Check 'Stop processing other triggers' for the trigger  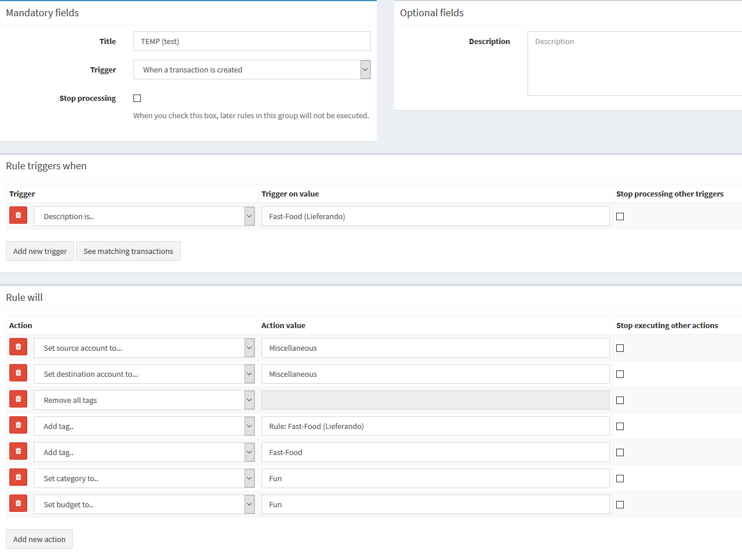[x=620, y=216]
